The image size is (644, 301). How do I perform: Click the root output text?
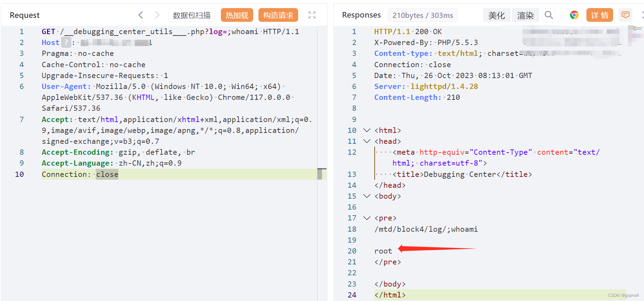[x=383, y=251]
